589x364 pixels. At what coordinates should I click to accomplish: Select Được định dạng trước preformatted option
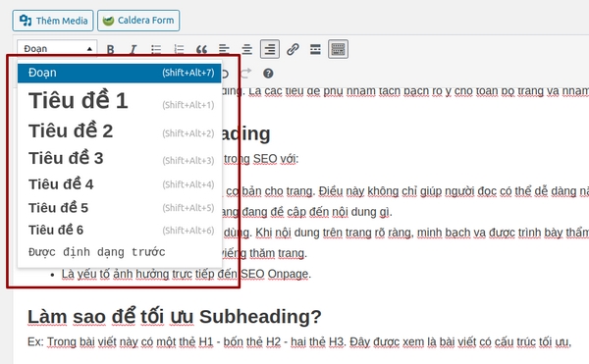pos(120,252)
